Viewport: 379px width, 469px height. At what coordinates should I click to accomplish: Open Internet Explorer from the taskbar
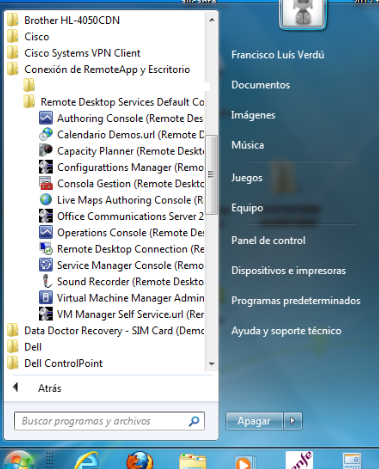86,460
